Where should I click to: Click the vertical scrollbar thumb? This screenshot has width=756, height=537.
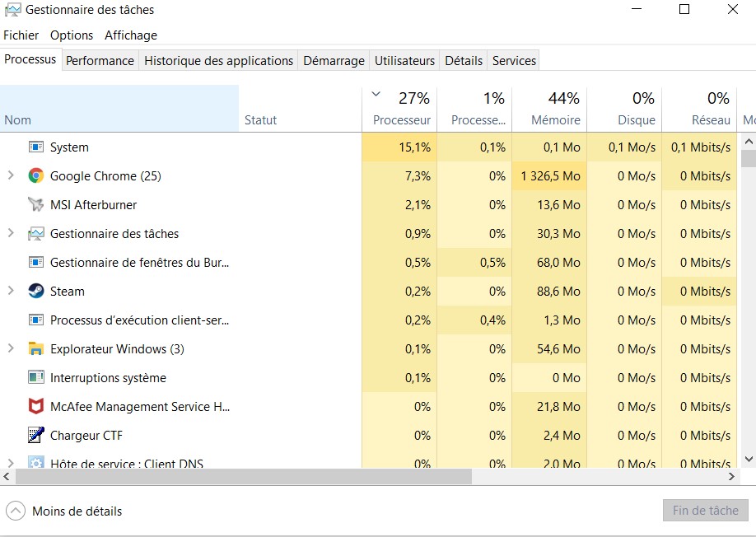click(749, 158)
